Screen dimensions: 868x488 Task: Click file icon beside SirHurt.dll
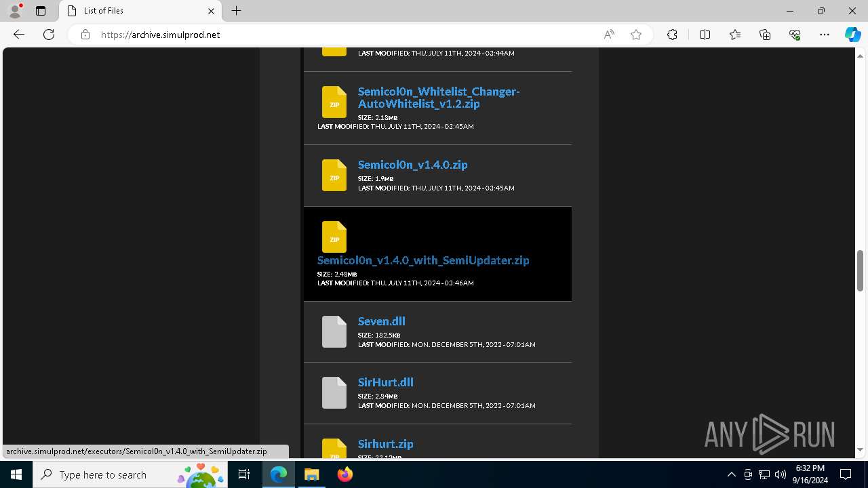(x=334, y=392)
